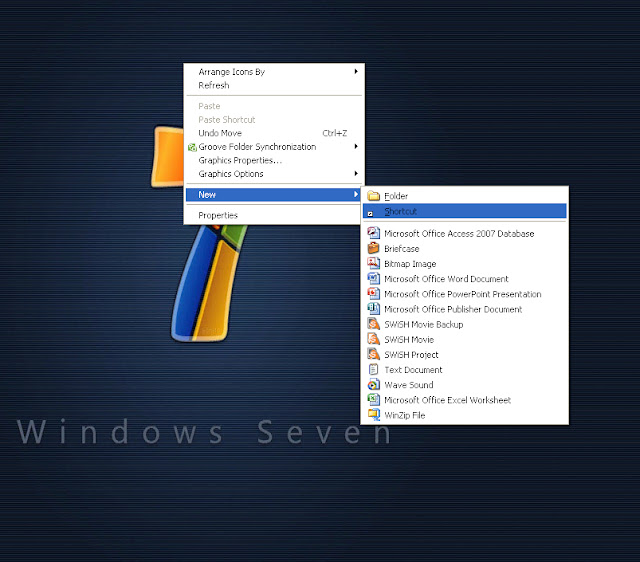Create a SWiSH Movie Backup file
Viewport: 640px width, 562px height.
pyautogui.click(x=464, y=324)
